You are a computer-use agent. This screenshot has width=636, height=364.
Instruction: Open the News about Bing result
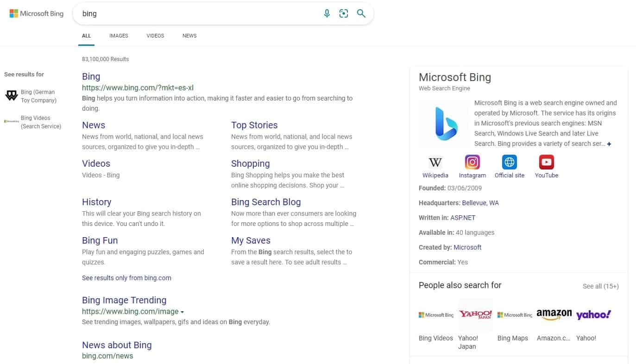coord(117,345)
